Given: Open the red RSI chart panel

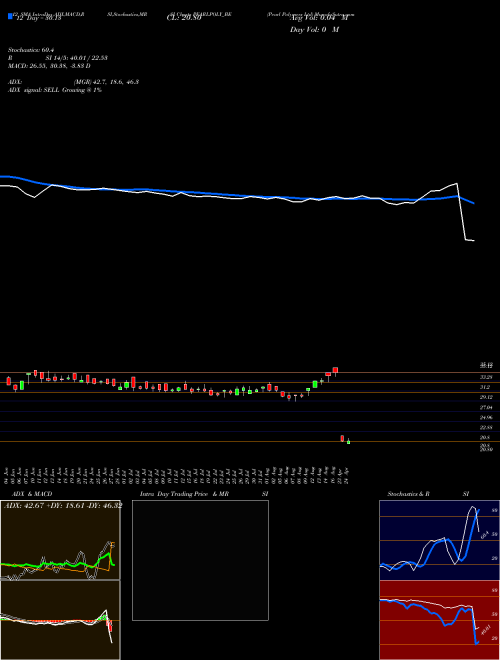Looking at the screenshot, I should 439,620.
